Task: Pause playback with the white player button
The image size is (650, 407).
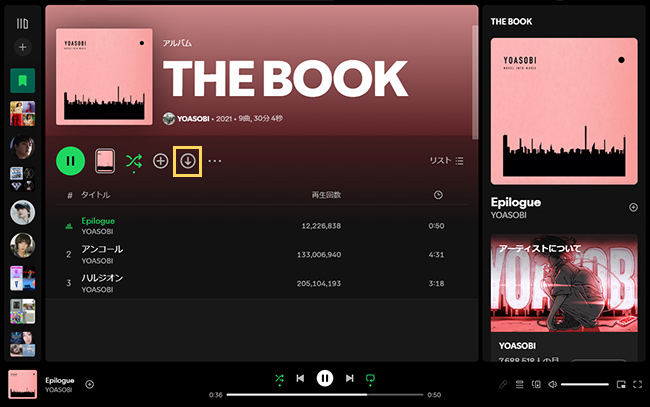Action: click(325, 378)
